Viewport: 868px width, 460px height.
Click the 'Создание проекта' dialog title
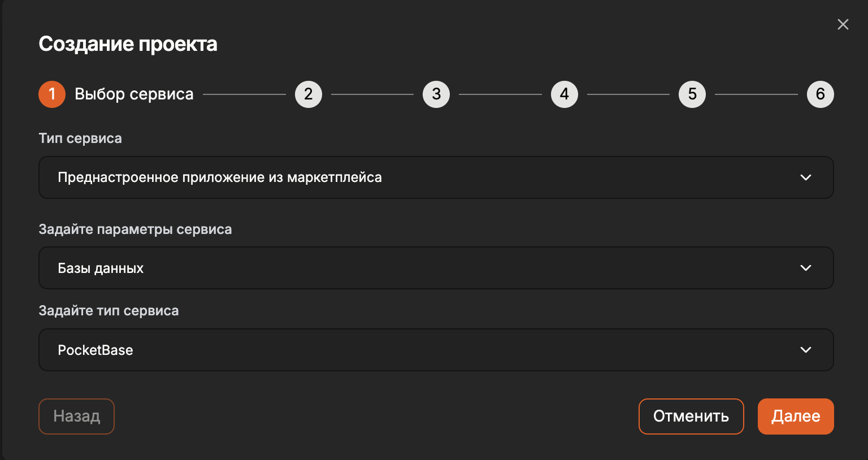128,44
